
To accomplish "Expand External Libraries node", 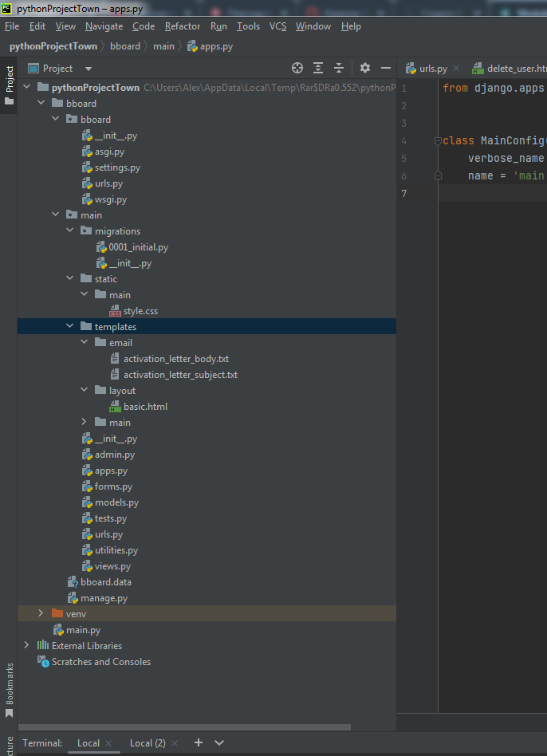I will coord(26,645).
